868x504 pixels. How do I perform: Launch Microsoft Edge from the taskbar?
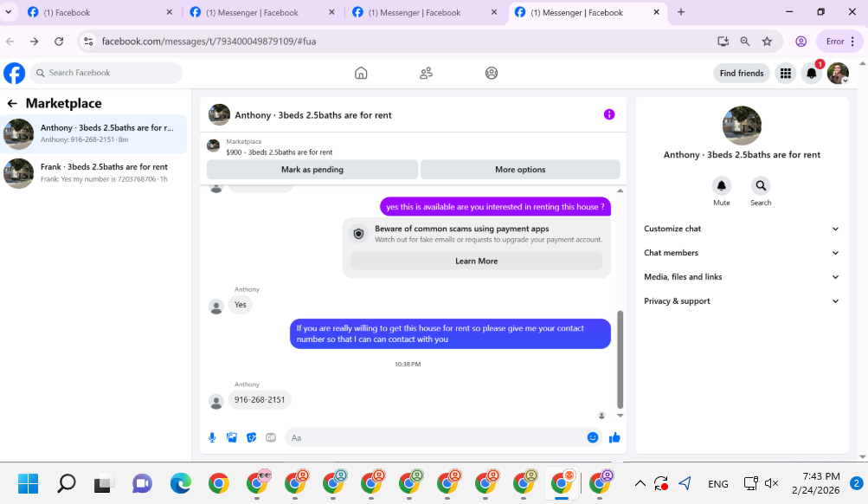tap(181, 483)
